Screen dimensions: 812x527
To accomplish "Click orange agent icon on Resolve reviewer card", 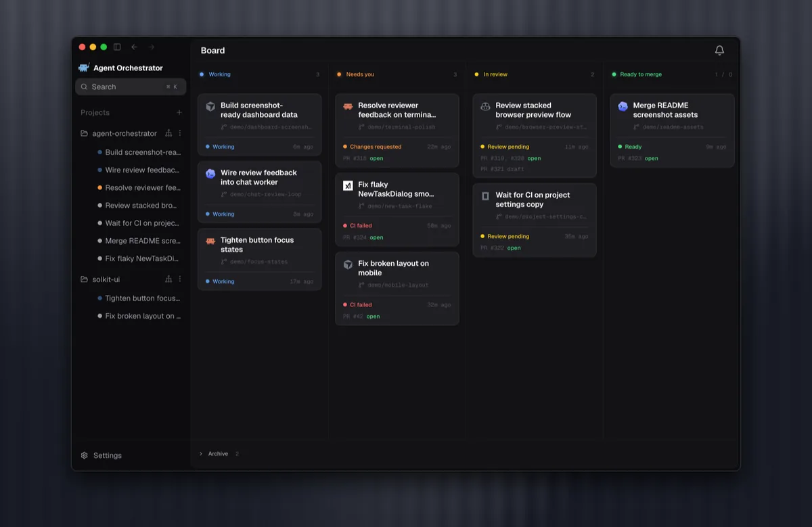I will pos(348,106).
